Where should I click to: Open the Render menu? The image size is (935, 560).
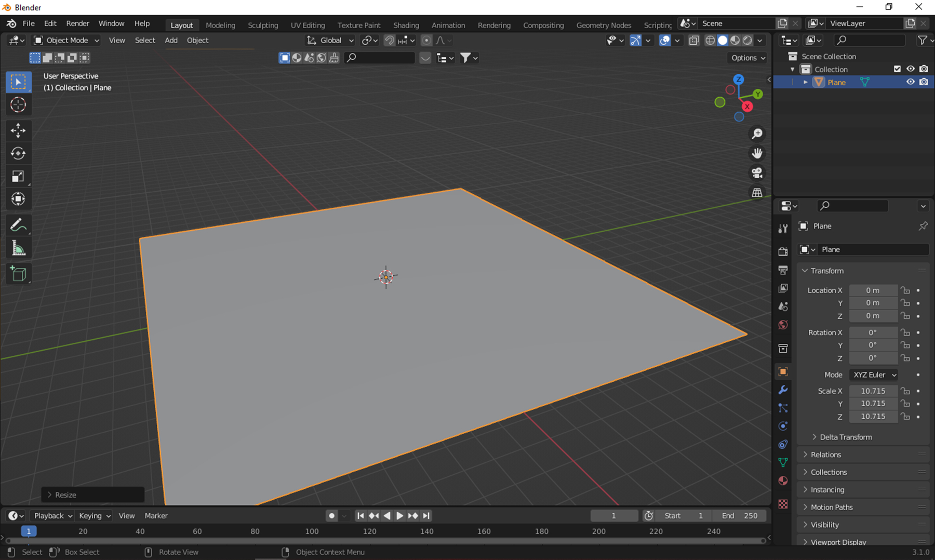click(77, 23)
